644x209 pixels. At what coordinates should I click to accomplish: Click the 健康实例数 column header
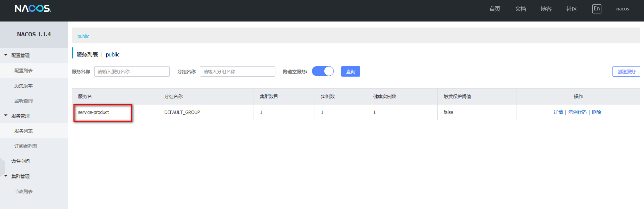[x=402, y=96]
